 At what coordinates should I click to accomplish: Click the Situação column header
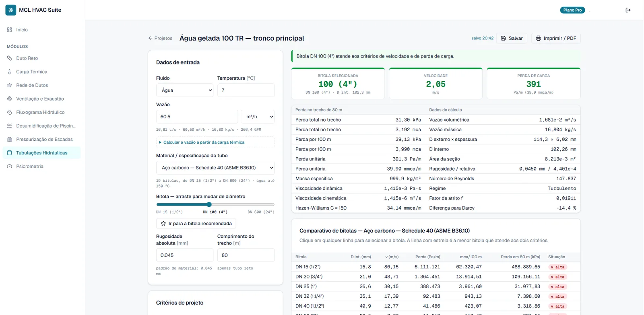[556, 257]
